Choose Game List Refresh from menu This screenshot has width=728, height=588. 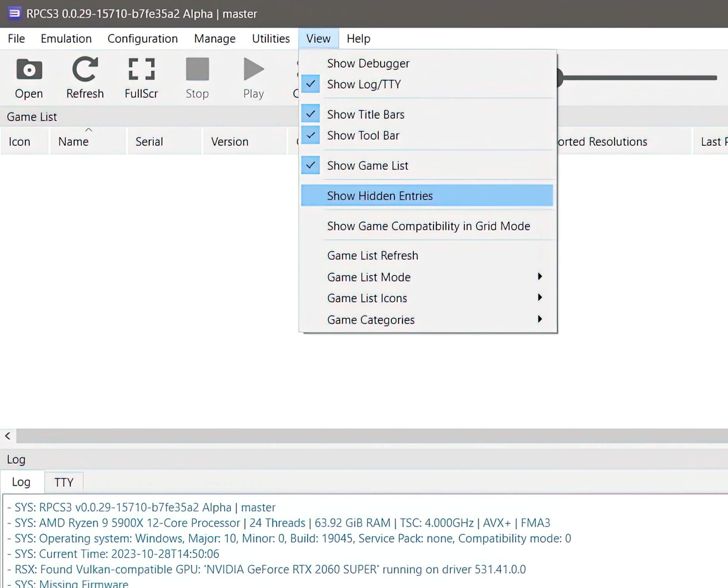click(x=372, y=255)
